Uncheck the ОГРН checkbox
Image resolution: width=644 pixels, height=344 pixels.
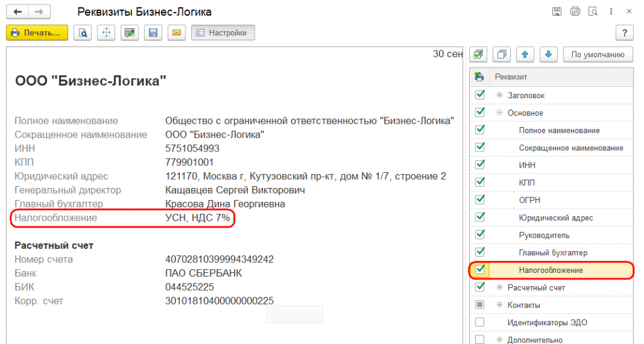click(480, 199)
